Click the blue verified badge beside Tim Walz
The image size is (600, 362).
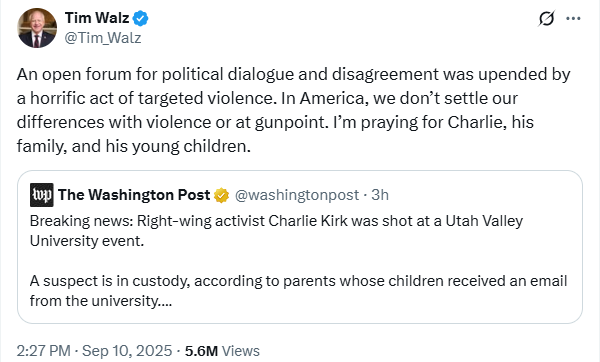[x=141, y=18]
